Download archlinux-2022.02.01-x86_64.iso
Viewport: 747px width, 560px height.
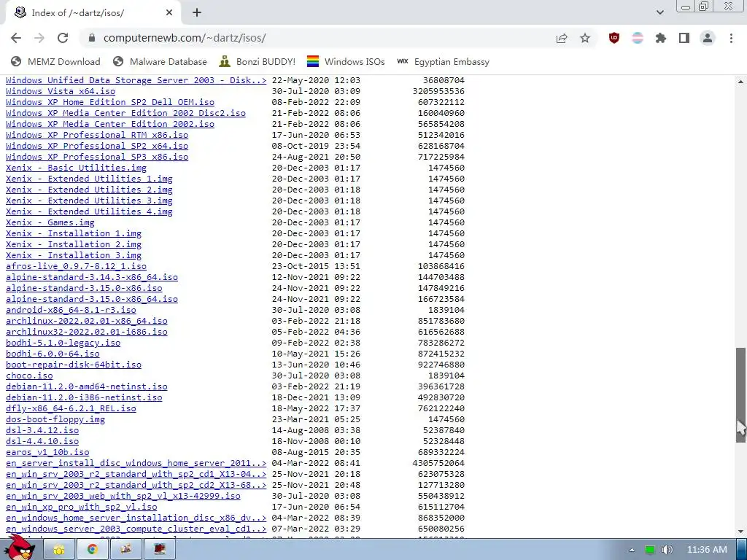pos(87,321)
